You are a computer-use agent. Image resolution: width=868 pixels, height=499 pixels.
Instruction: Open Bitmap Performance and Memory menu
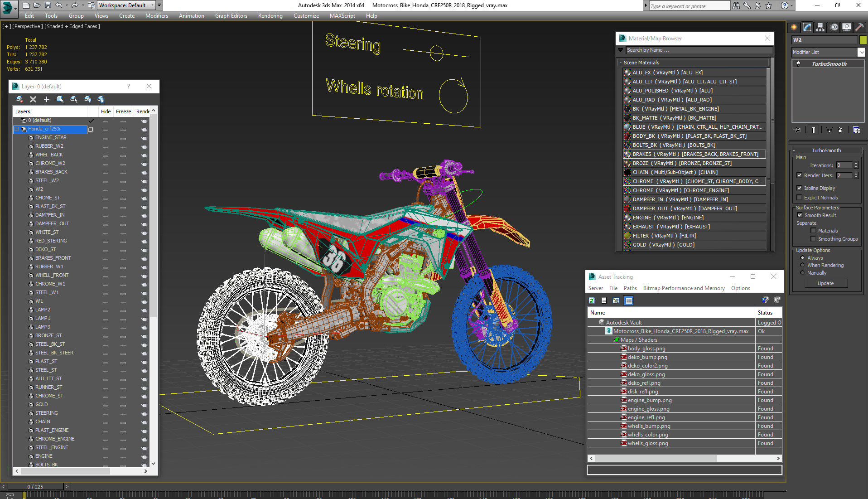pos(684,288)
